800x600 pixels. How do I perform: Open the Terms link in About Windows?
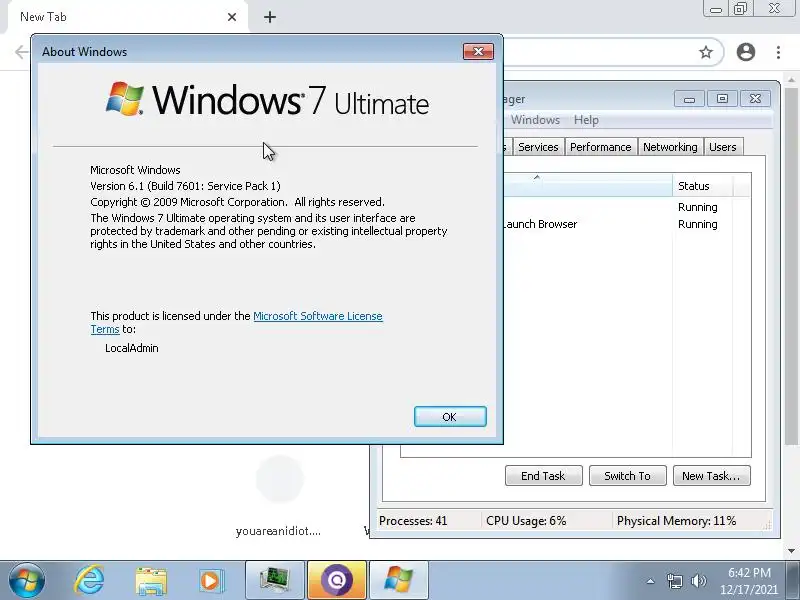[x=105, y=329]
